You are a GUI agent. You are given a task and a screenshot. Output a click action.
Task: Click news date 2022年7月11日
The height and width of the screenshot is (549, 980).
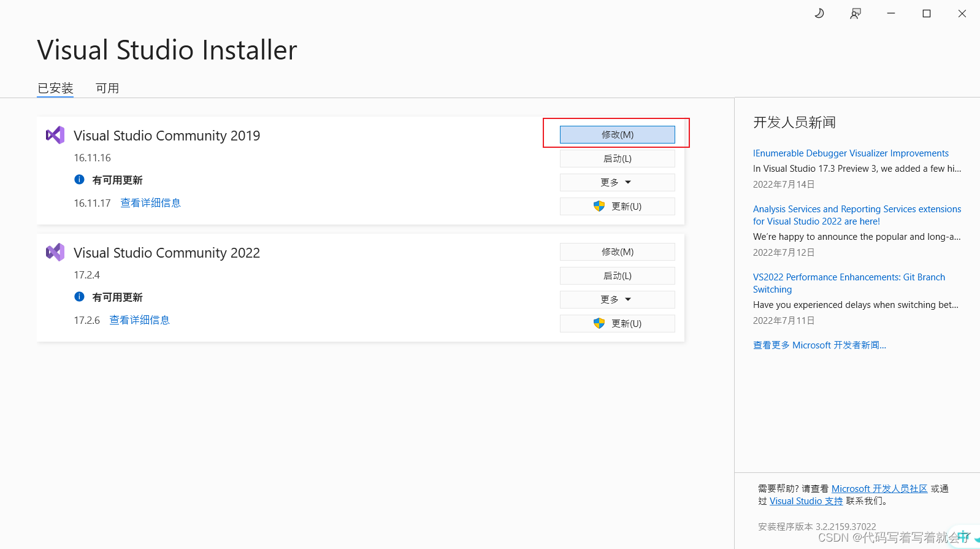[x=784, y=321]
